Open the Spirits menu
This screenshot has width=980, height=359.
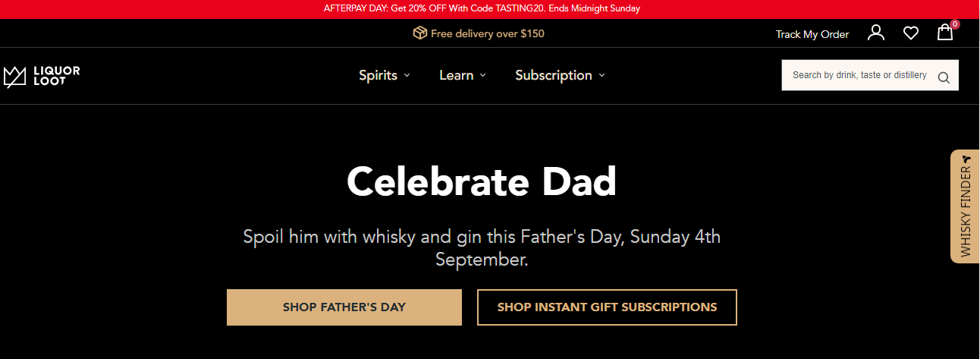point(378,75)
